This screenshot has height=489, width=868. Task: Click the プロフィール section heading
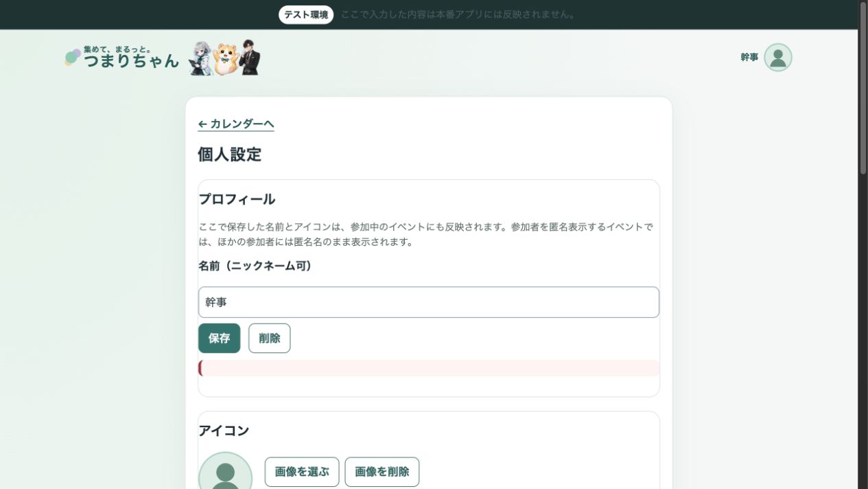[237, 199]
